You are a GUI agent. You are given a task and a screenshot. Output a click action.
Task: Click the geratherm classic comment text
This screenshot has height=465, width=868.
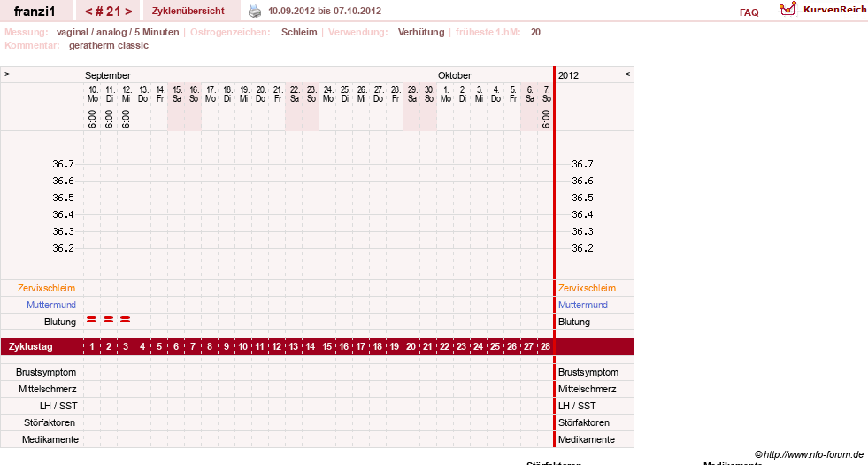click(109, 45)
